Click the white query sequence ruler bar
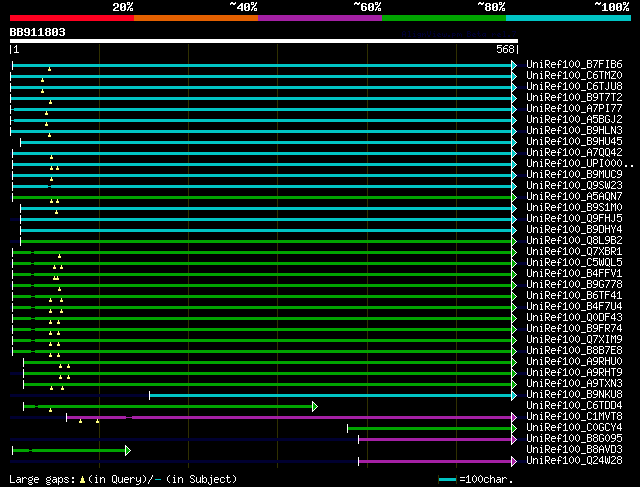The image size is (640, 487). coord(263,41)
